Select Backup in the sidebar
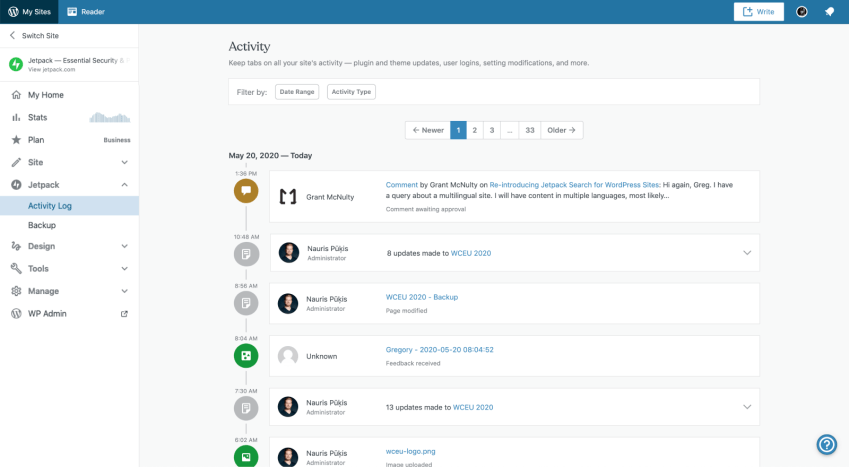This screenshot has height=467, width=849. [x=42, y=226]
